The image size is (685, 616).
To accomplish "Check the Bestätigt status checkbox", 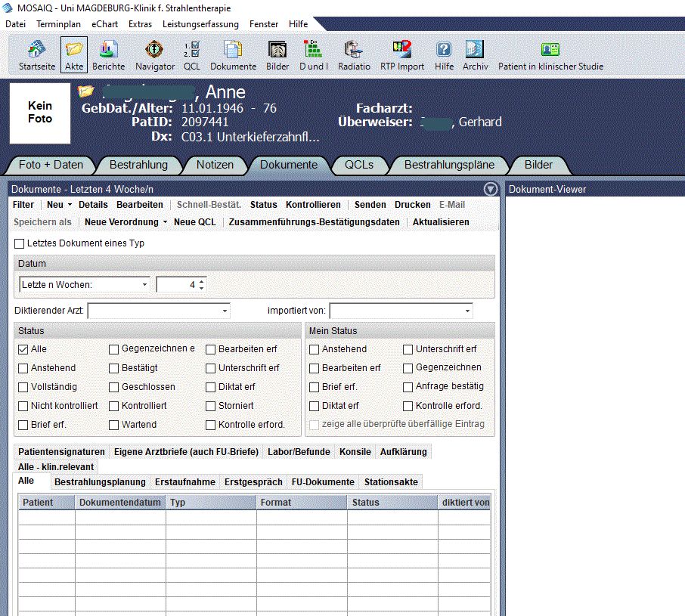I will coord(113,368).
